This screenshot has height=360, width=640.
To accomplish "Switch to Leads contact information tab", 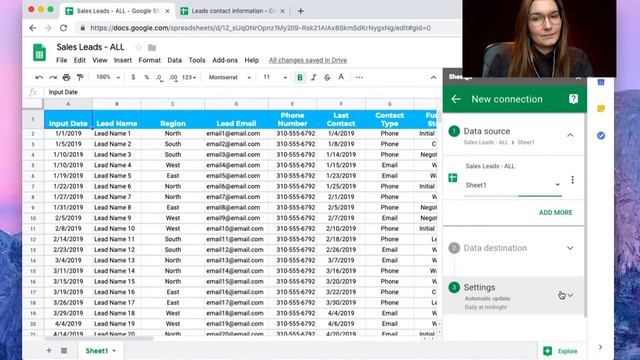I will [233, 11].
